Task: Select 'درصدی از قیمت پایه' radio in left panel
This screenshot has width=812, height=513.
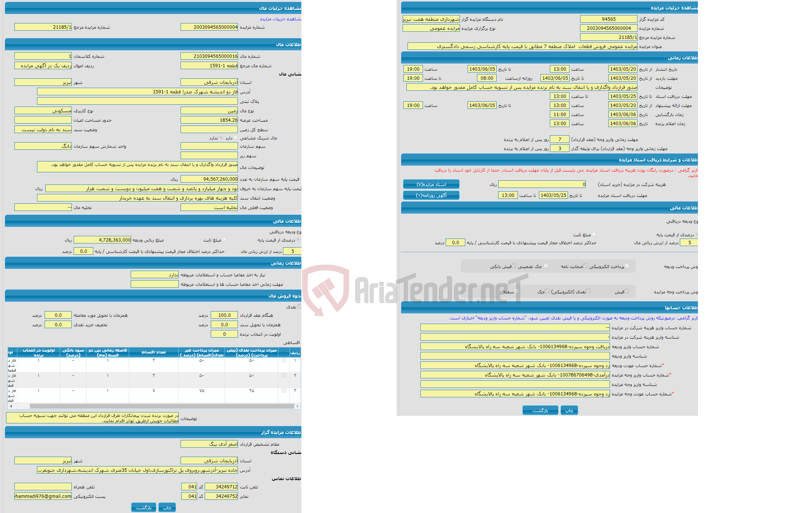Action: [298, 240]
